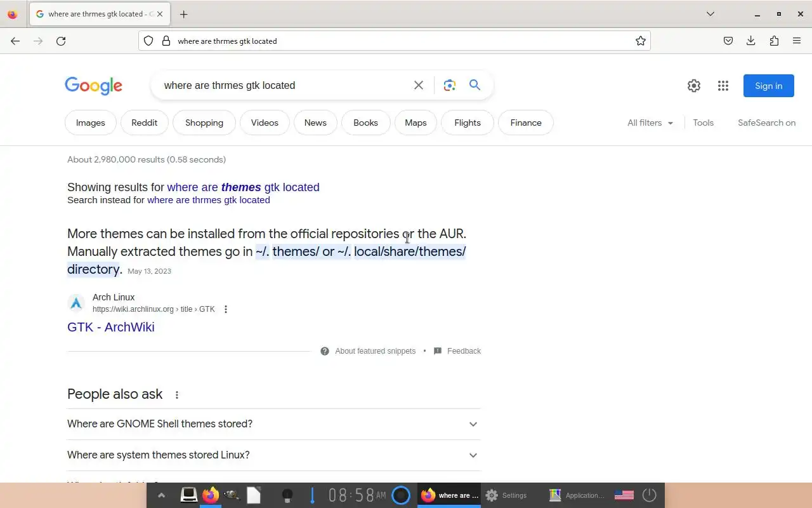Select the Flights filter tab
Screen dimensions: 812x508
tap(468, 123)
